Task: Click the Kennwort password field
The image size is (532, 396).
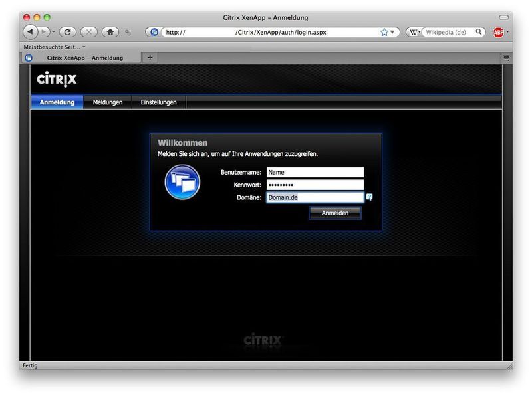Action: 315,185
